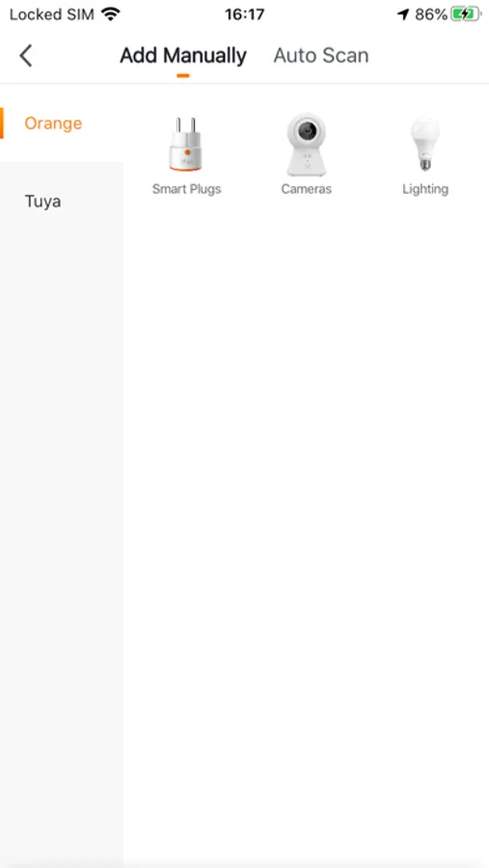Tap the Smart Plugs text label
Screen dimensions: 489x868
pyautogui.click(x=186, y=189)
